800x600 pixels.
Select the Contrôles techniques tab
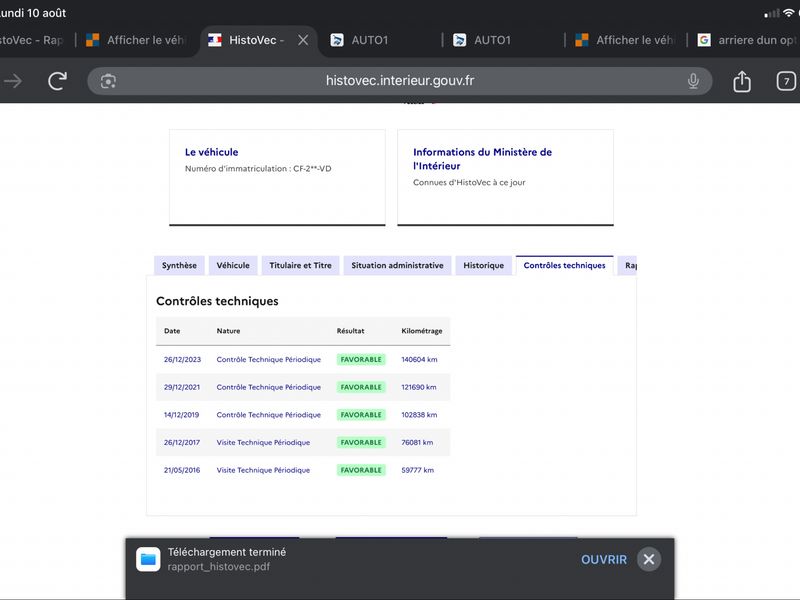pyautogui.click(x=564, y=265)
